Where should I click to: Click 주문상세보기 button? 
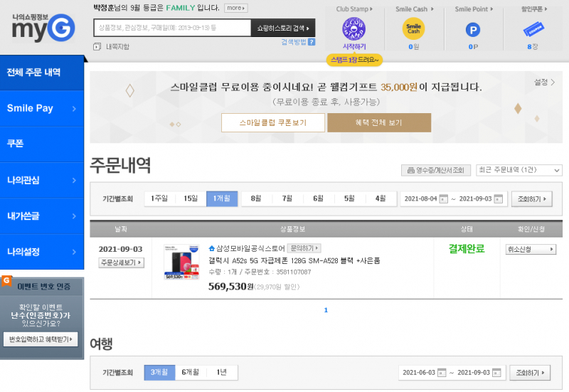pos(121,263)
